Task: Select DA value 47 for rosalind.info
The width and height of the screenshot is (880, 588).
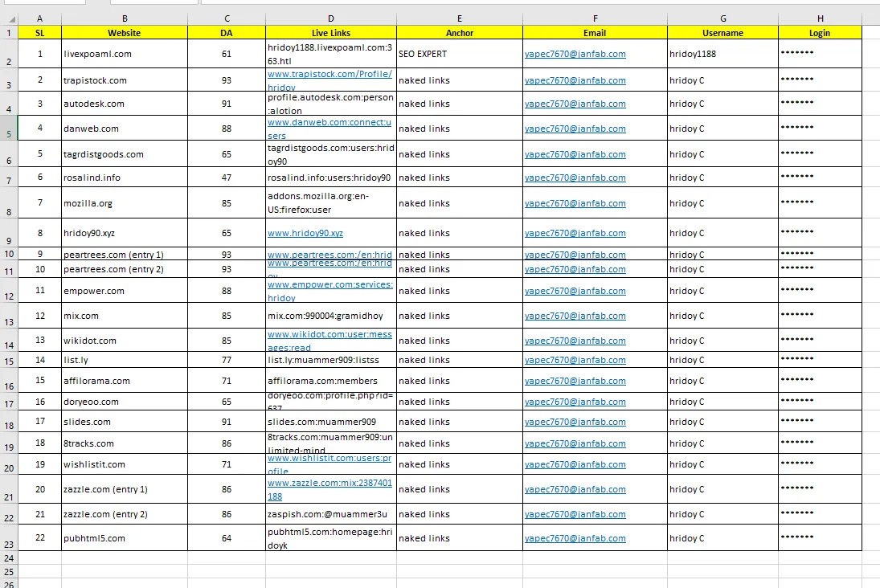Action: [x=227, y=178]
